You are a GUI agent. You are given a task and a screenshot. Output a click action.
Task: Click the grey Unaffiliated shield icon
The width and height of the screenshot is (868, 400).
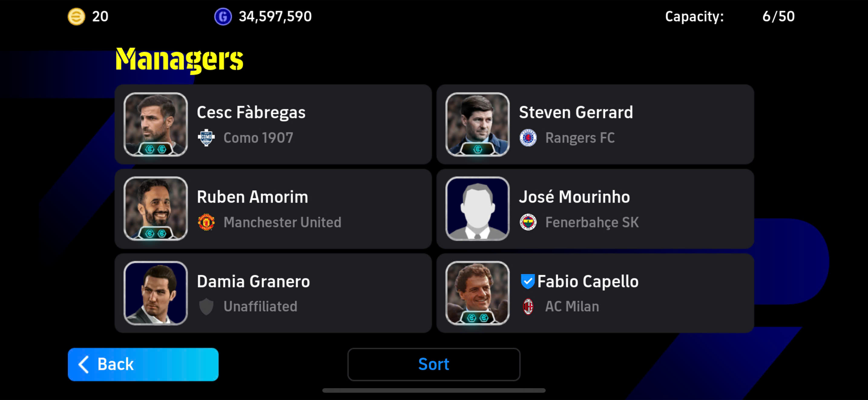click(206, 306)
